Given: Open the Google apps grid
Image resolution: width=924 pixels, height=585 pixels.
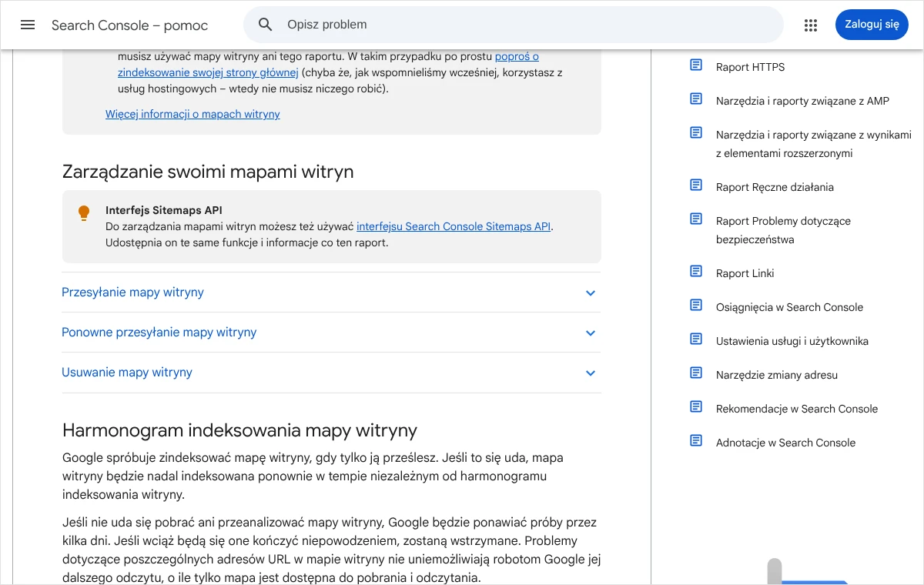Looking at the screenshot, I should click(x=811, y=25).
